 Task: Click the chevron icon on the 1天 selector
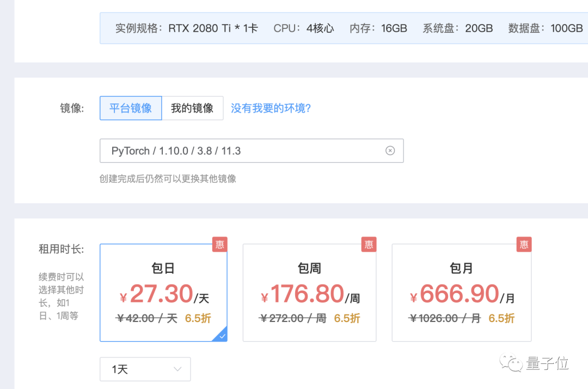tap(177, 369)
